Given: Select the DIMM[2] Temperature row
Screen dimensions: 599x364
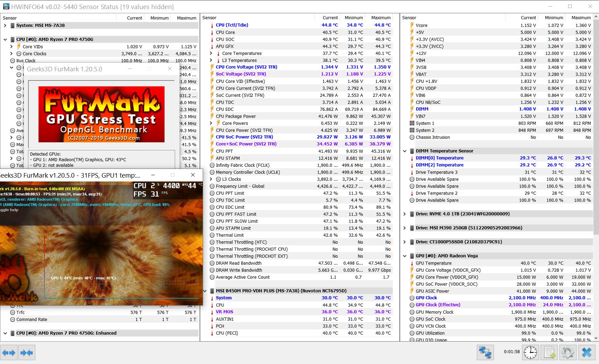Looking at the screenshot, I should 501,165.
